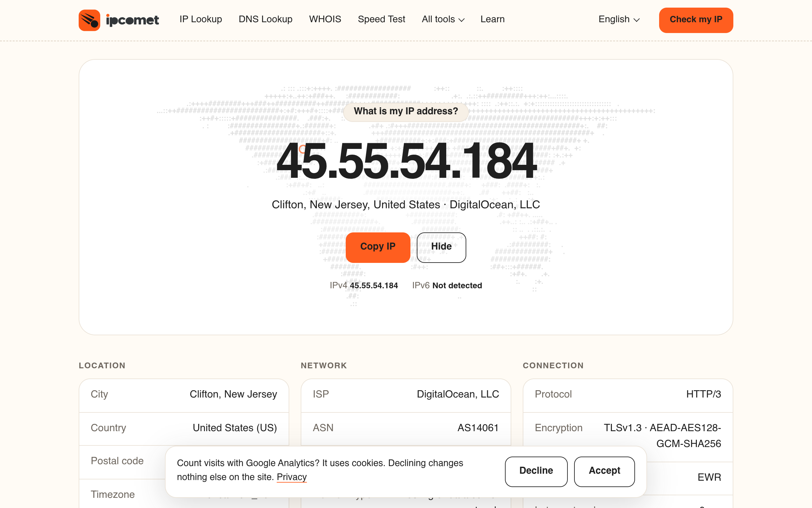The image size is (812, 508).
Task: Expand the All tools dropdown
Action: (443, 19)
